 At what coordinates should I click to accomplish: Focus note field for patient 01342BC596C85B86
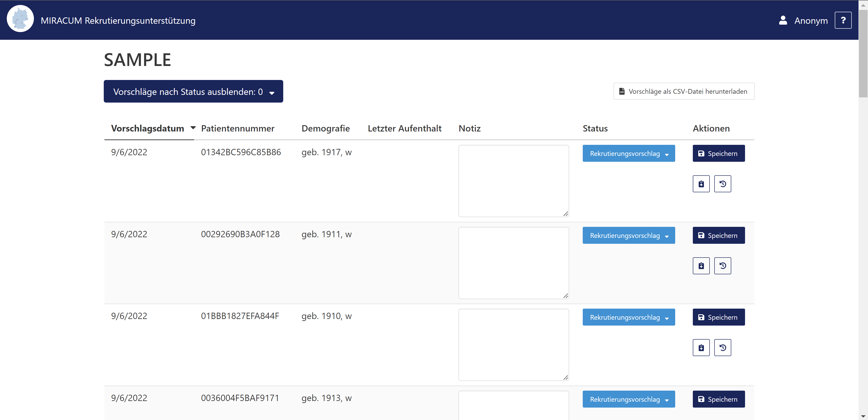(514, 181)
